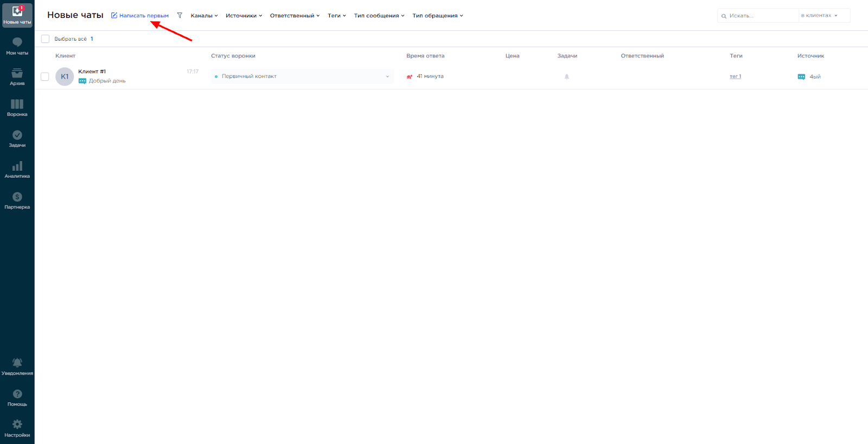Click the тег 1 tag link

[x=735, y=76]
